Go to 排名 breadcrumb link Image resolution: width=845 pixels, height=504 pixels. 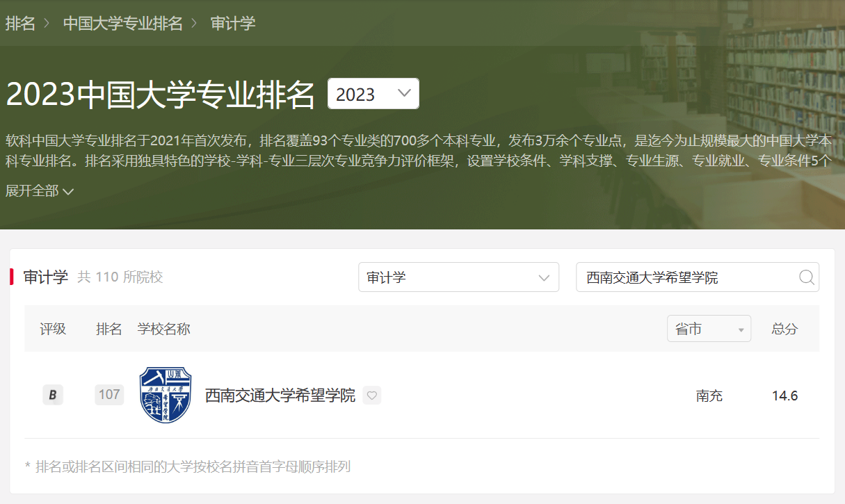pyautogui.click(x=20, y=23)
